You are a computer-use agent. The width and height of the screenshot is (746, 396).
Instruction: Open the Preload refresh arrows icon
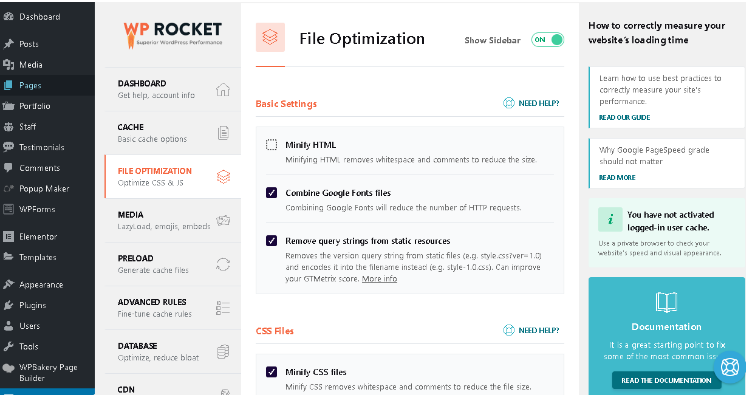click(223, 264)
